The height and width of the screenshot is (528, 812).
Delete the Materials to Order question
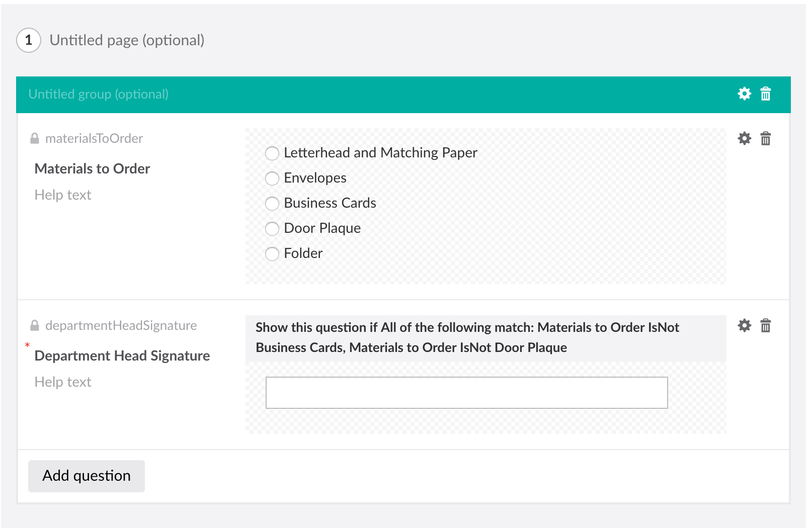766,139
